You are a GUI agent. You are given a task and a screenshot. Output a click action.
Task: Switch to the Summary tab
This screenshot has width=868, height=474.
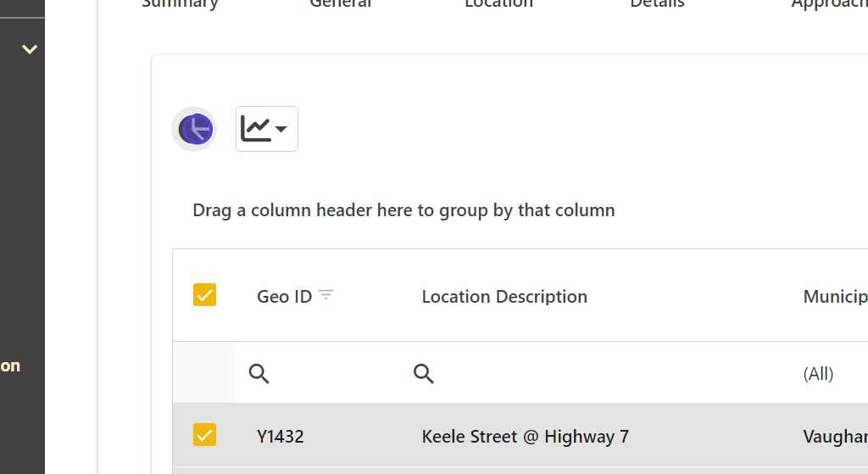[180, 3]
